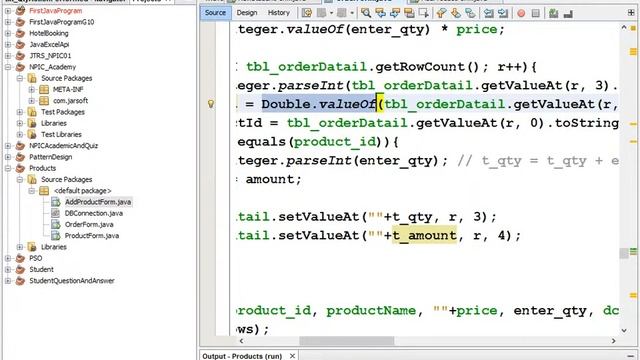Viewport: 640px width, 360px height.
Task: Click highlighted t_amount variable in code
Action: (424, 235)
